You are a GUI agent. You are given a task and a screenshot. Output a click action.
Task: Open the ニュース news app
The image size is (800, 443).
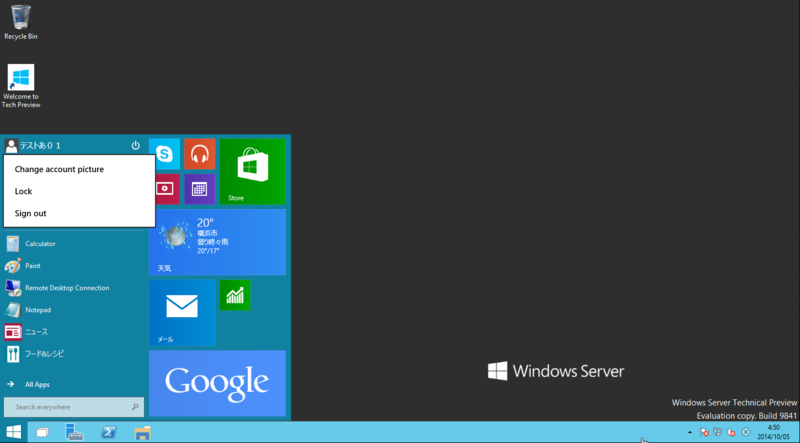pyautogui.click(x=74, y=332)
